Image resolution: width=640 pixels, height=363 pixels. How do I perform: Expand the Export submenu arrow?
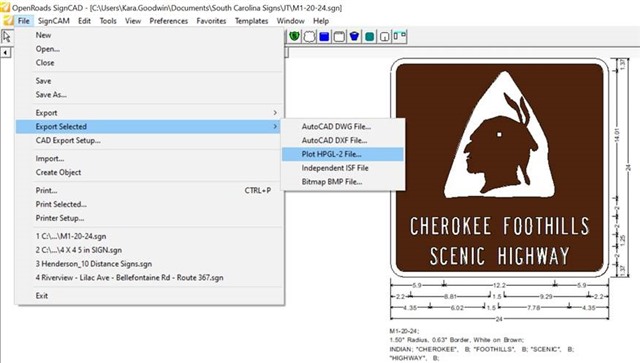click(275, 113)
